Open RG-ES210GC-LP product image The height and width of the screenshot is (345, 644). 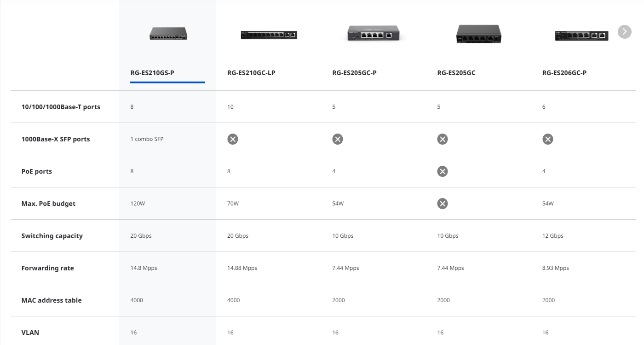coord(269,34)
